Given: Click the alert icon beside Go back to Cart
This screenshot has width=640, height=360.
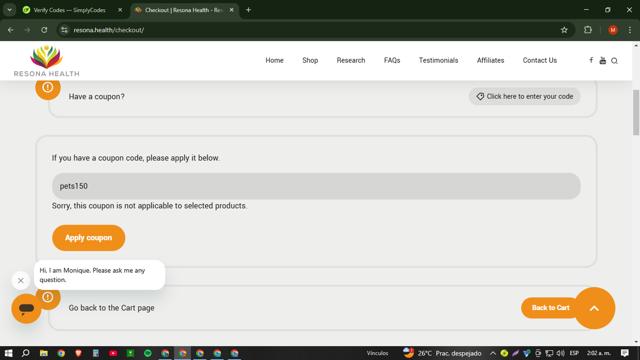Looking at the screenshot, I should tap(48, 297).
